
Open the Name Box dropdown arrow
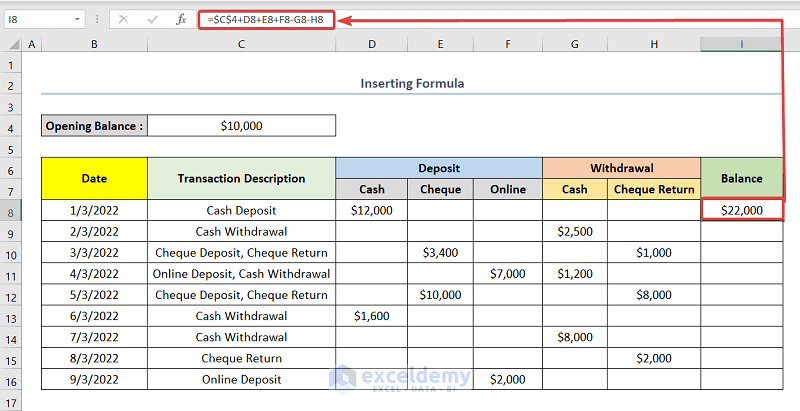[77, 20]
